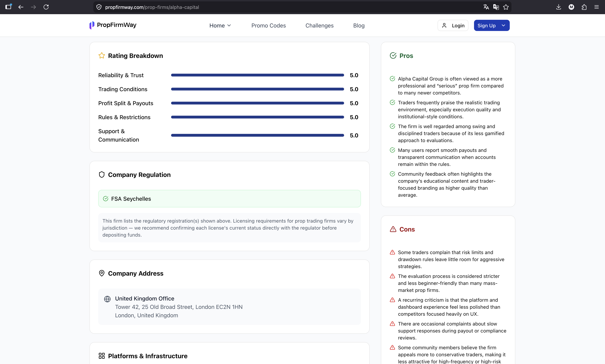Click the Profit Split & Payouts rating bar

coord(257,103)
